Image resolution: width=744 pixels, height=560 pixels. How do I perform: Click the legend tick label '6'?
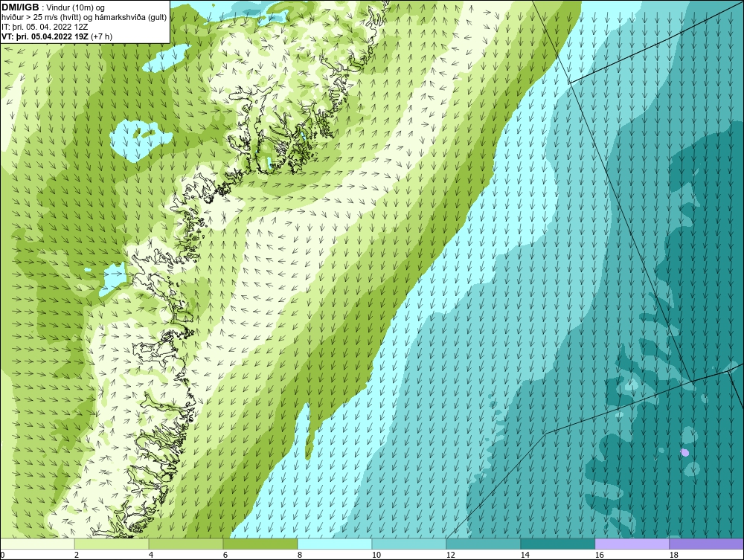[225, 555]
